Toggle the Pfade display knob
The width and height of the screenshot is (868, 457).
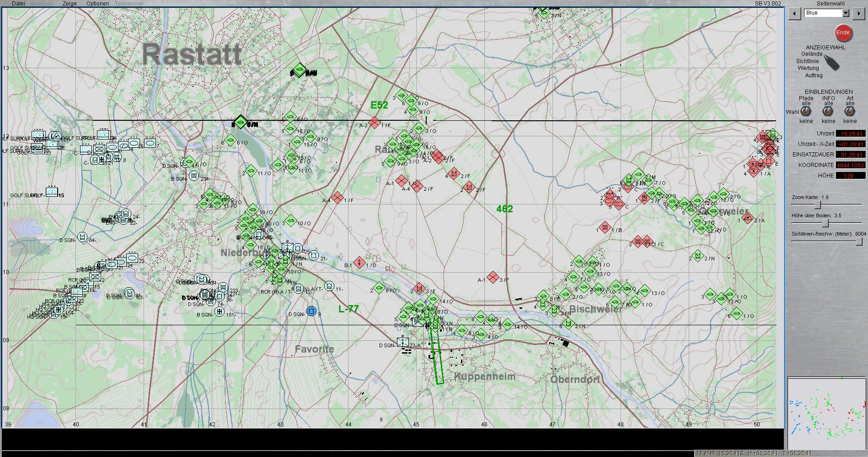[x=806, y=111]
